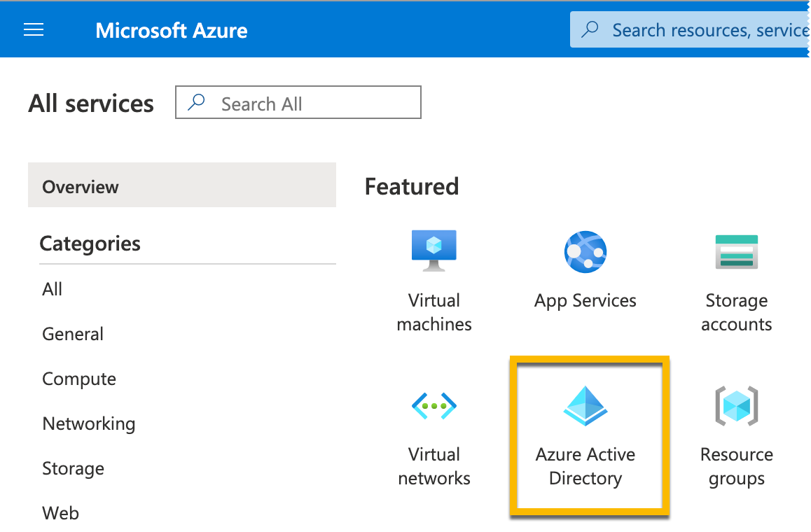This screenshot has height=532, width=811.
Task: Click the Virtual machines monitor icon
Action: point(434,251)
